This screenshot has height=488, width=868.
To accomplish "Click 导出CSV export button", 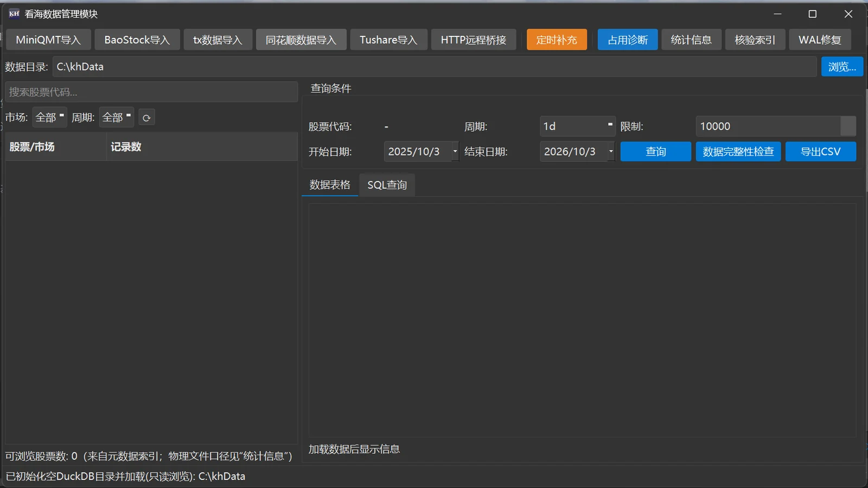I will point(821,152).
